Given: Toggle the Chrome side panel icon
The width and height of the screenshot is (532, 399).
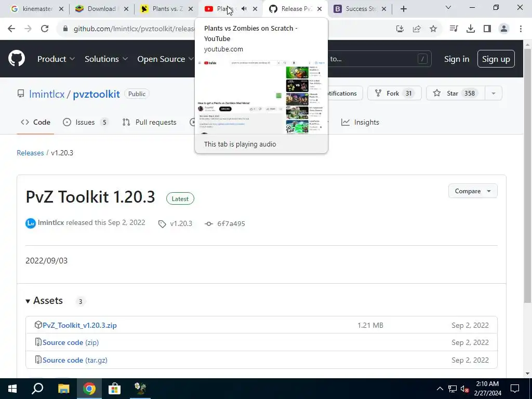Looking at the screenshot, I should coord(487,29).
